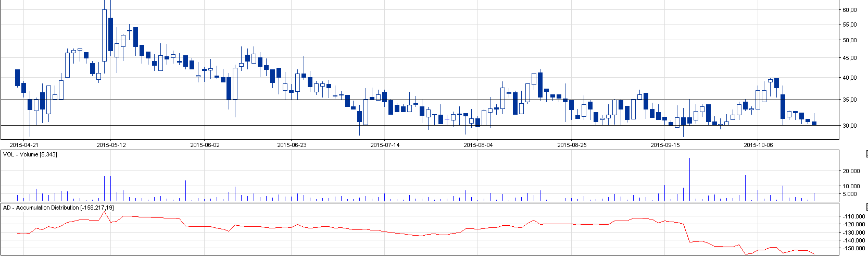
Task: Click the 2015-07-14 date label
Action: (385, 145)
